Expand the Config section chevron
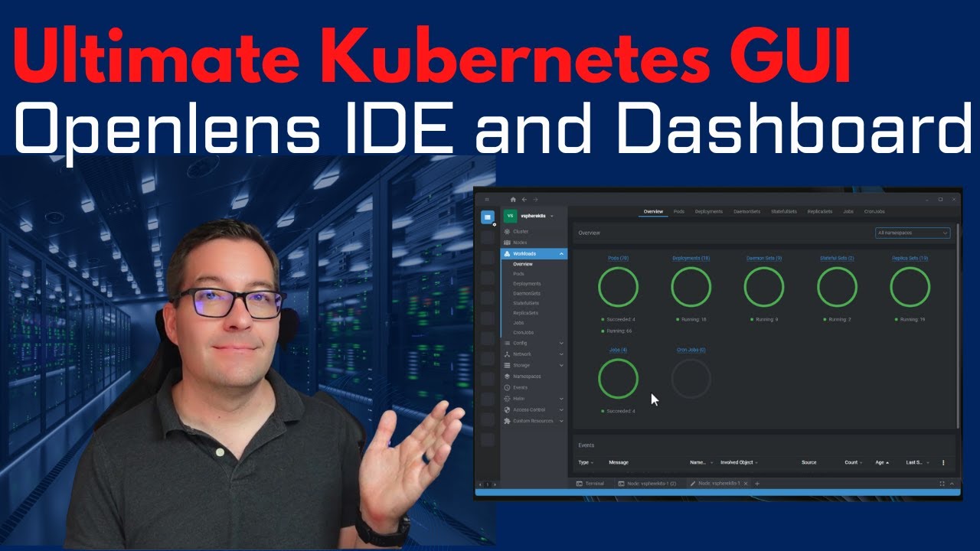980x551 pixels. (x=561, y=343)
